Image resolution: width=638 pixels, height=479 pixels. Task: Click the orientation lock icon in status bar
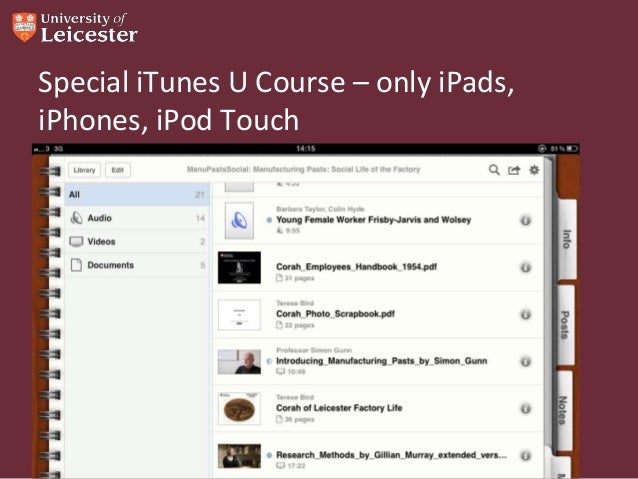(542, 149)
